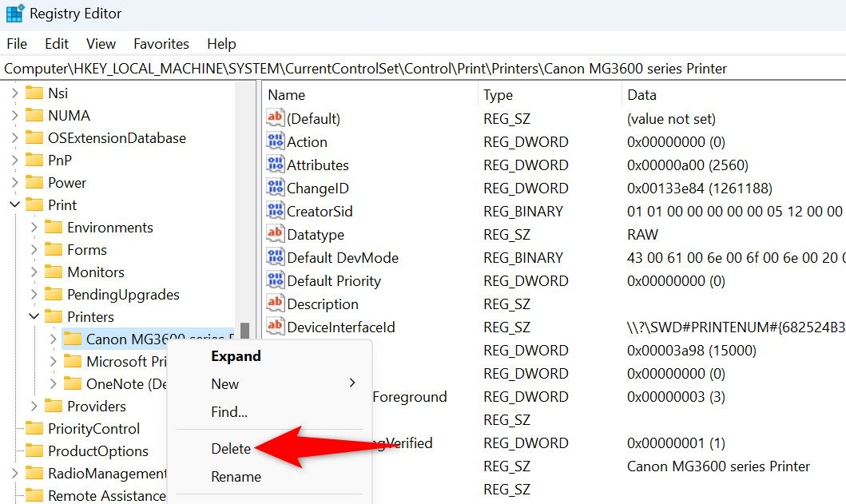Select the Power key in the tree
The width and height of the screenshot is (846, 504).
coord(67,182)
